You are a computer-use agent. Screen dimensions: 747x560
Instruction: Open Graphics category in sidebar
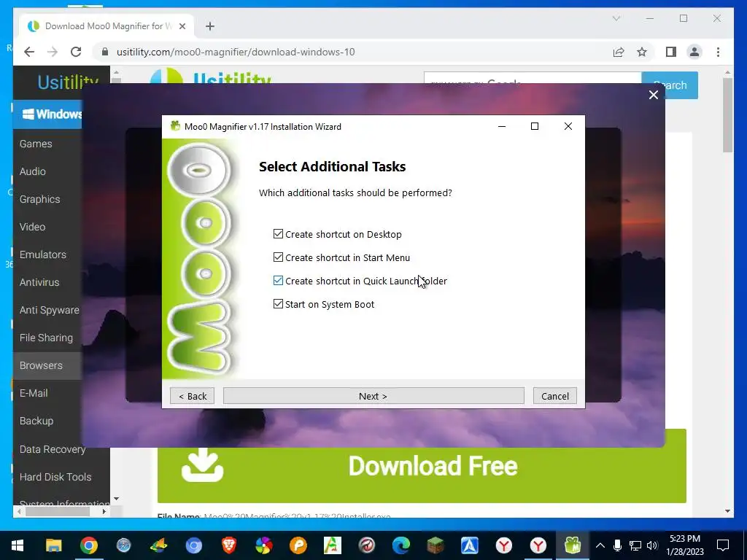pos(39,199)
